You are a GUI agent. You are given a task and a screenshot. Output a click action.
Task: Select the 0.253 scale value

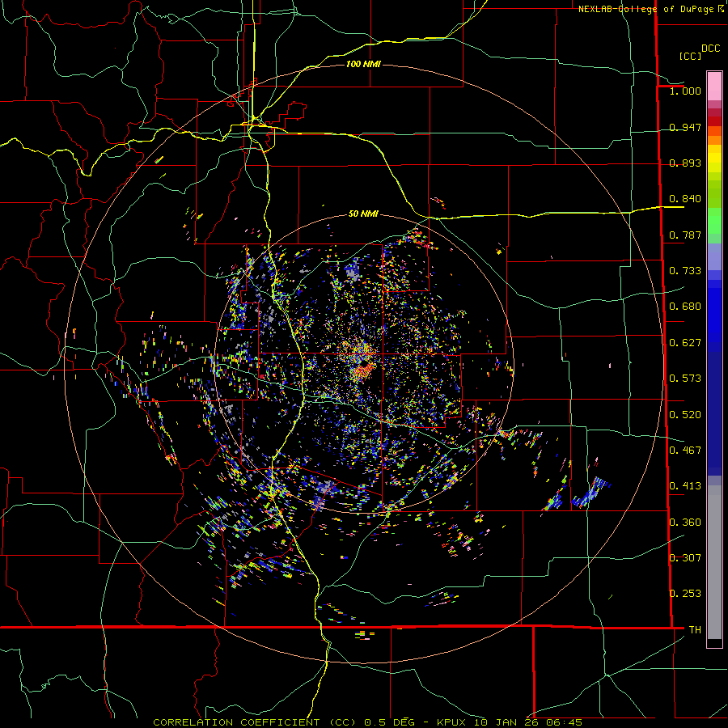point(685,594)
